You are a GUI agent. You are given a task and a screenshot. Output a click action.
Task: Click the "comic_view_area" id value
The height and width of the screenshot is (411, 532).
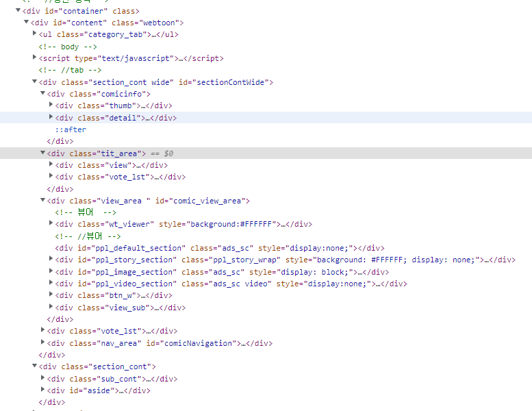click(207, 201)
